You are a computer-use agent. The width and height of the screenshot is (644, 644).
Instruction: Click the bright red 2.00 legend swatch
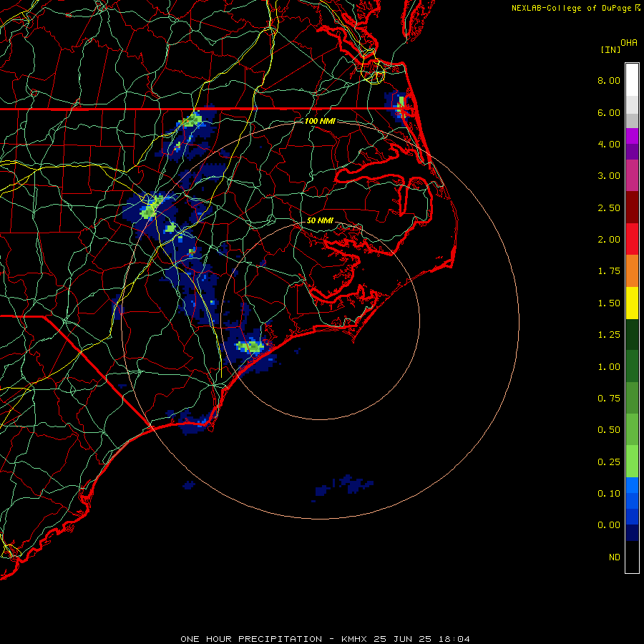[x=632, y=239]
